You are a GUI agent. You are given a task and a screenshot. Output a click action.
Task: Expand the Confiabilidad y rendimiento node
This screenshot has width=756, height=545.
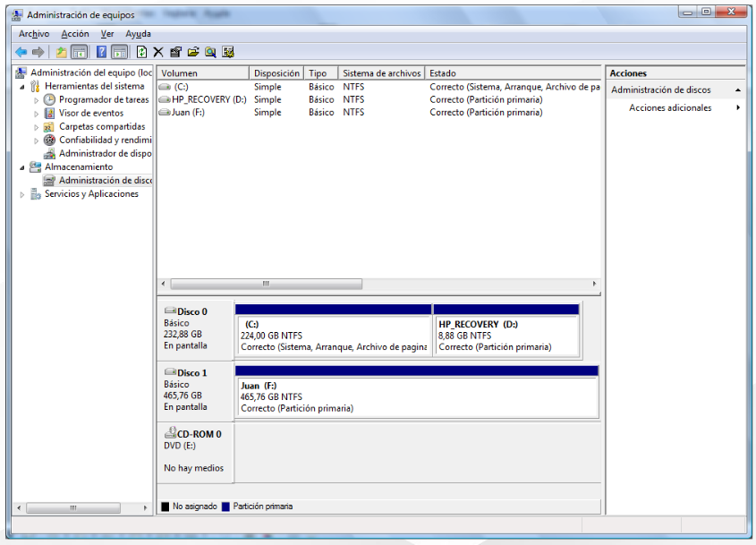[36, 141]
